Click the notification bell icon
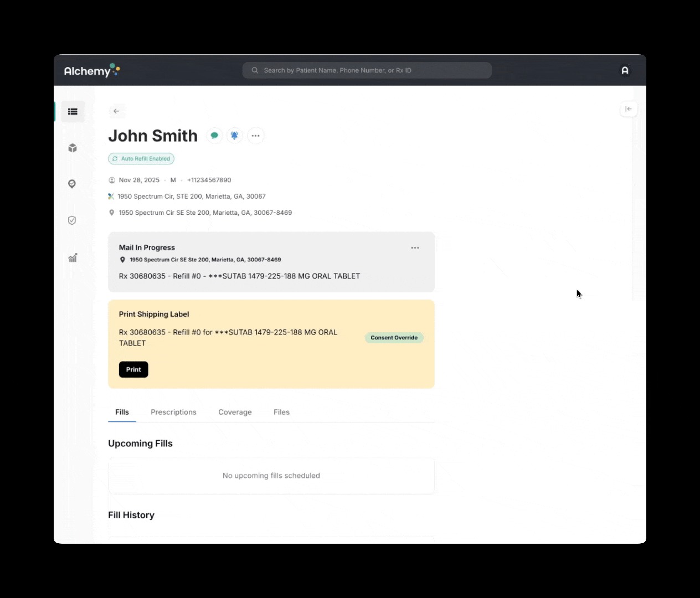700x598 pixels. (x=235, y=136)
